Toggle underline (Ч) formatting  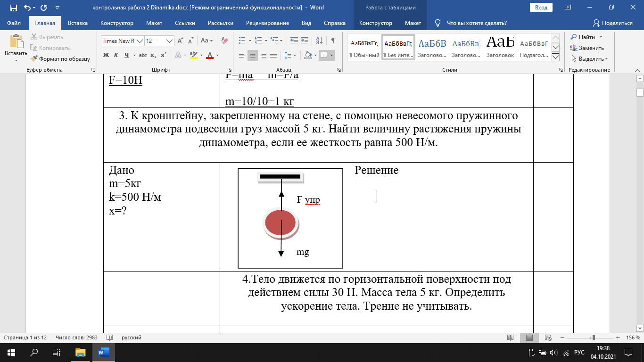pos(127,55)
